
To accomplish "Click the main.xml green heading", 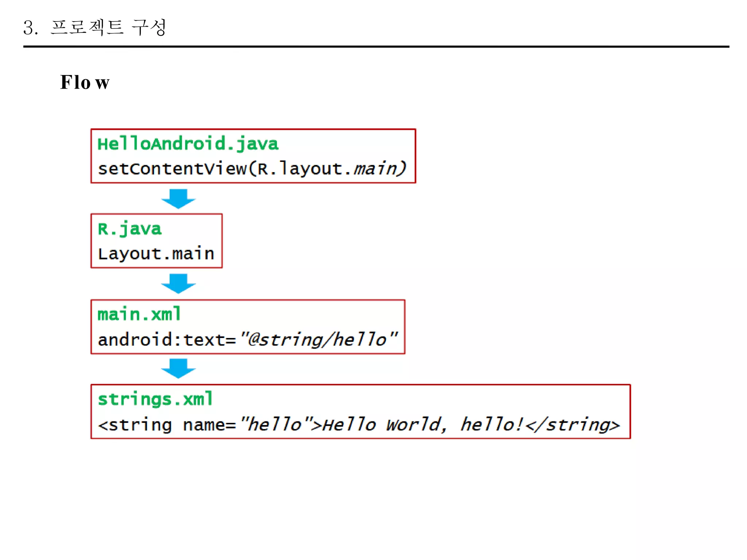I will (139, 314).
